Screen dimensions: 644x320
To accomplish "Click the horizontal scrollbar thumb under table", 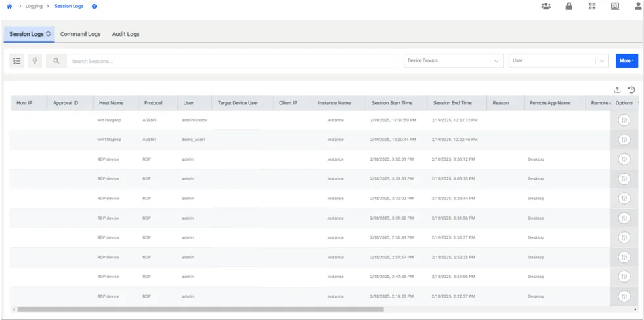I will pyautogui.click(x=200, y=310).
